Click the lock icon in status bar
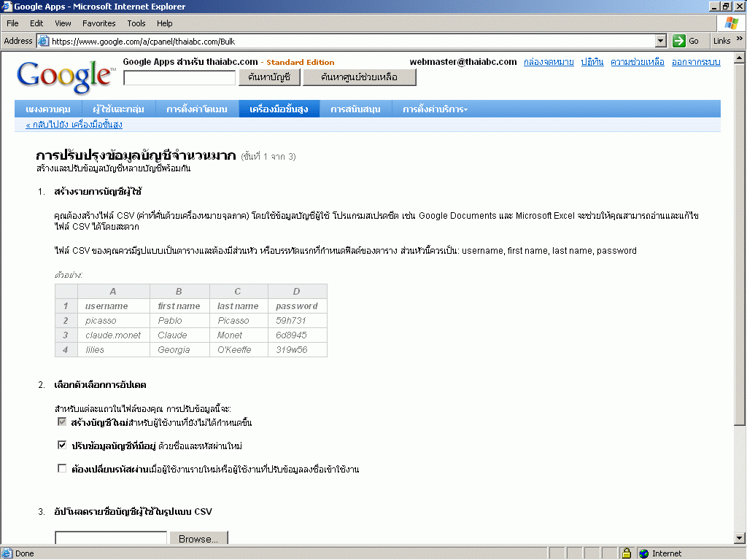The image size is (747, 560). click(x=625, y=553)
